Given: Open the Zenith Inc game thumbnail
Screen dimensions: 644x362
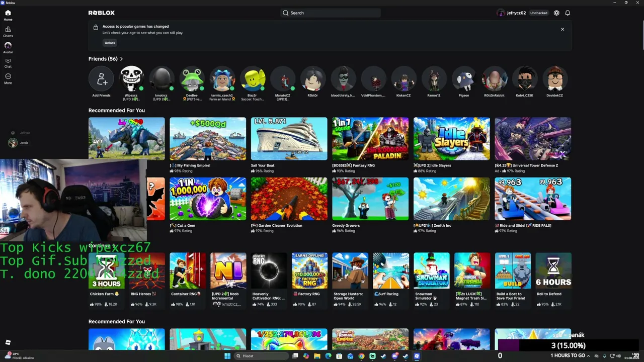Looking at the screenshot, I should tap(451, 199).
